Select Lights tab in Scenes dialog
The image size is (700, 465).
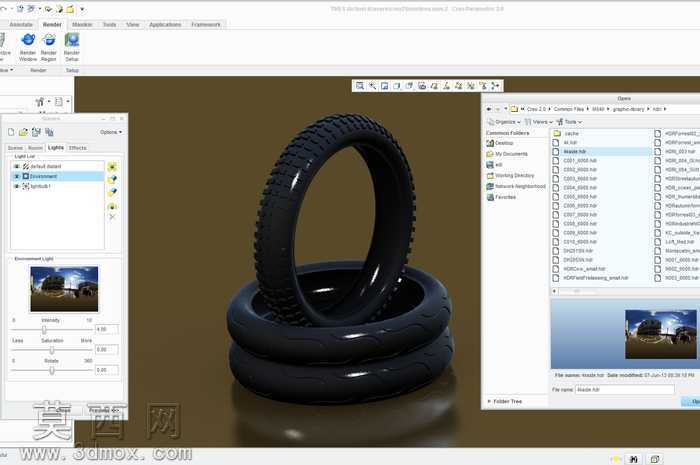click(x=56, y=148)
